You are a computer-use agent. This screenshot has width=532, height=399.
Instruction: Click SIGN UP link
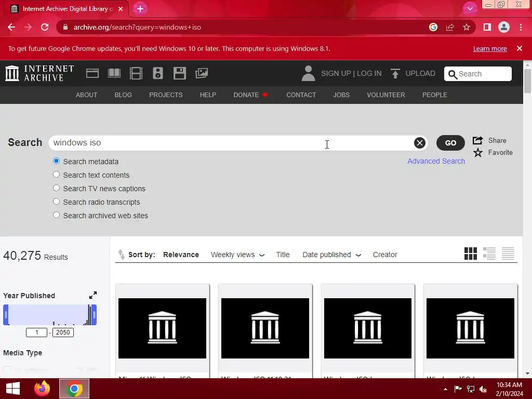click(336, 73)
